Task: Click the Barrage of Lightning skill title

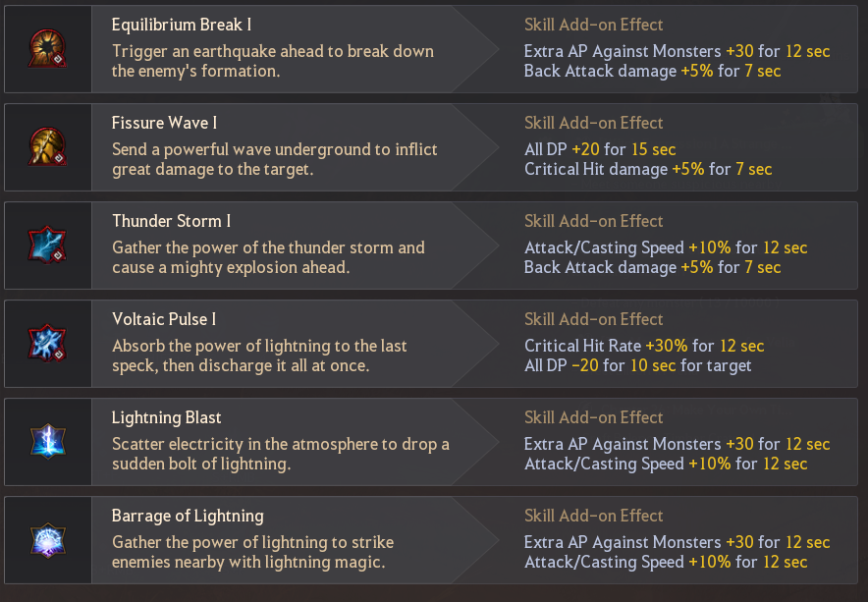Action: click(x=188, y=516)
